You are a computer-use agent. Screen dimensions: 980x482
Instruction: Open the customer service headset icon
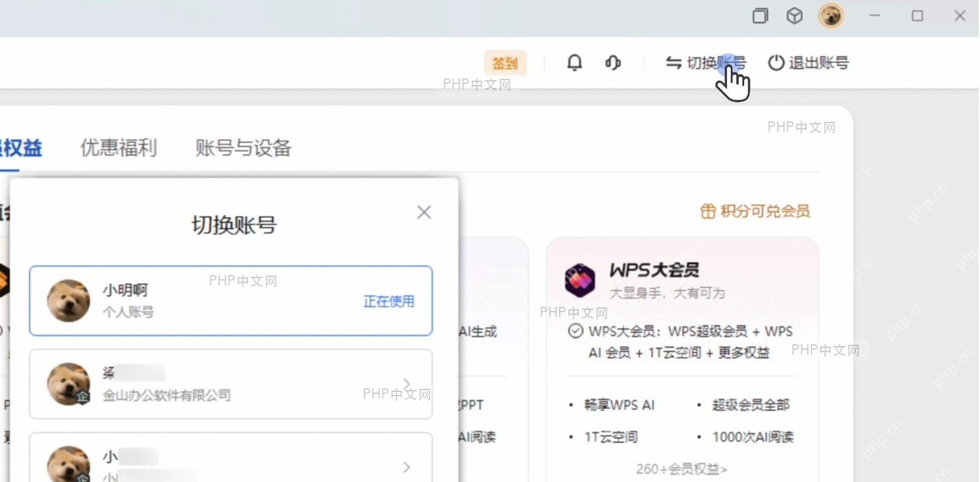[x=612, y=62]
